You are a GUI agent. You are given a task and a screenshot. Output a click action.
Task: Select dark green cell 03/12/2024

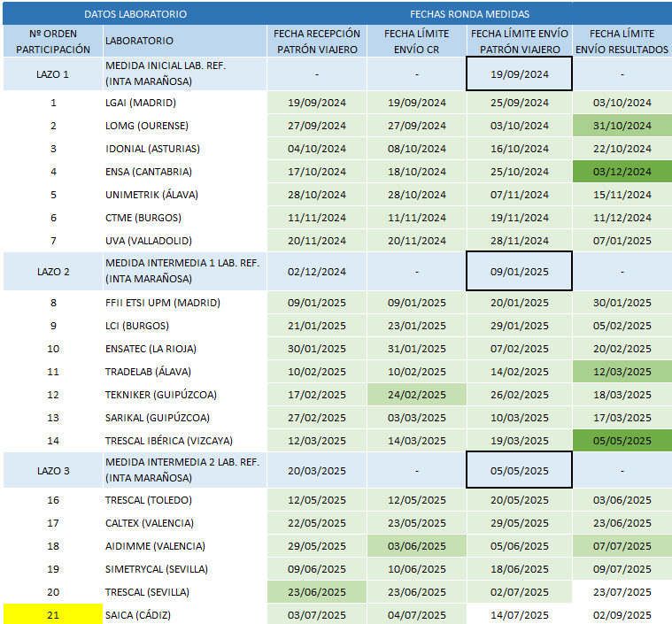pyautogui.click(x=622, y=172)
